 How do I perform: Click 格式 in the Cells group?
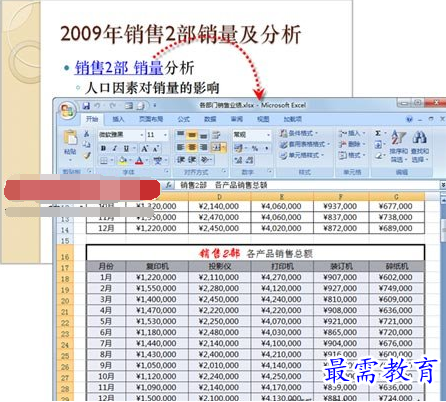click(351, 155)
